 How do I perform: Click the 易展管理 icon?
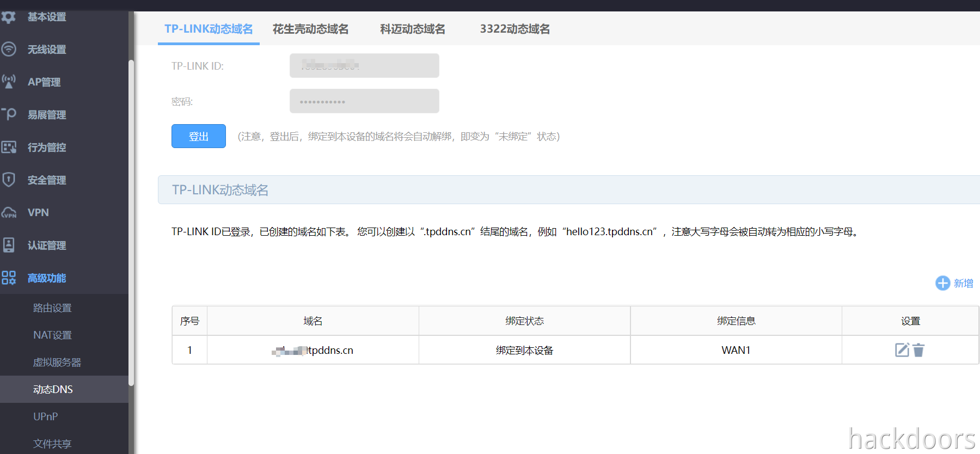8,114
